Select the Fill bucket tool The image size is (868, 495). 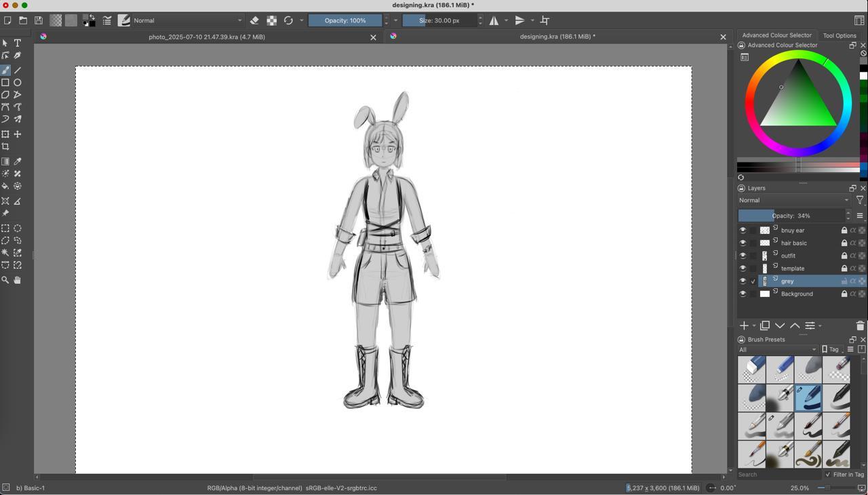click(x=5, y=186)
